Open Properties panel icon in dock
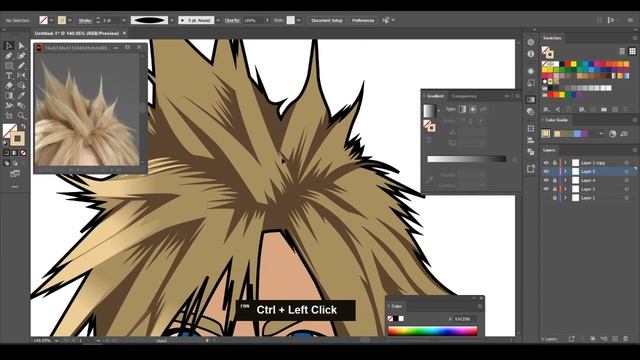 tap(531, 42)
